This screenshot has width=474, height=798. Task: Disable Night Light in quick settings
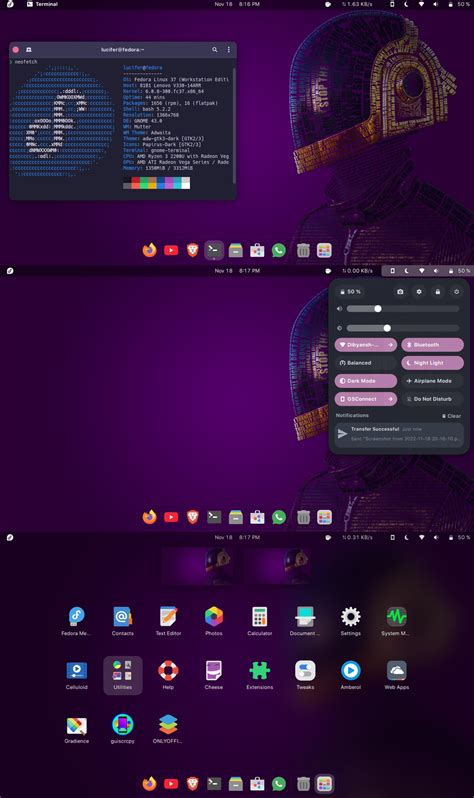tap(433, 363)
